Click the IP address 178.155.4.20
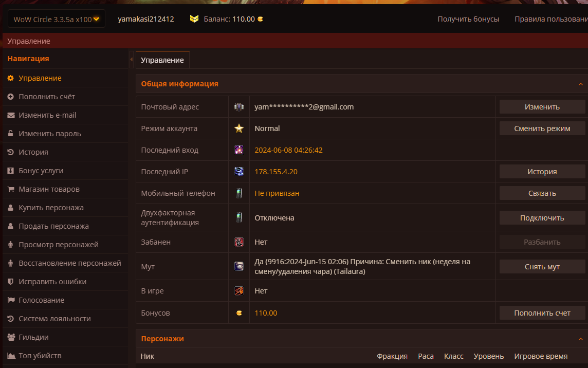588x368 pixels. tap(276, 172)
